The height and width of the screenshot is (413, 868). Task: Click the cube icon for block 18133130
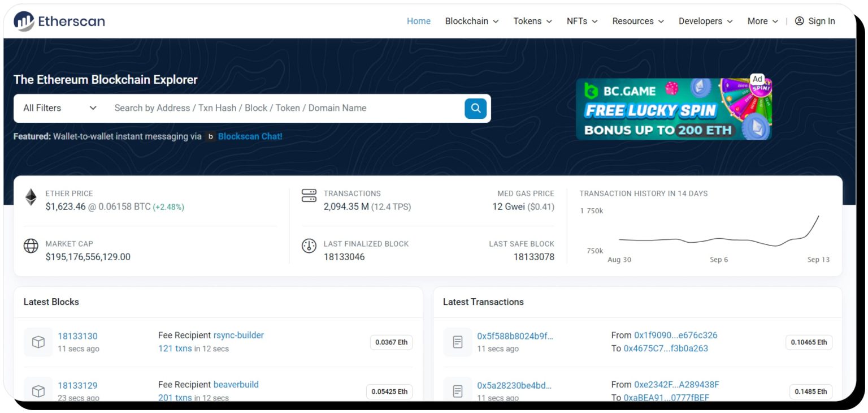[x=38, y=342]
